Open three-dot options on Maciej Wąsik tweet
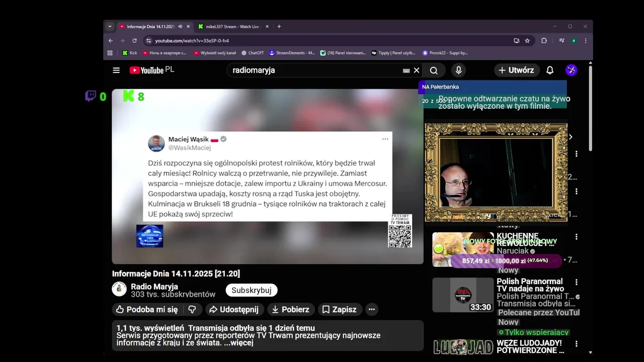Image resolution: width=644 pixels, height=362 pixels. tap(385, 139)
